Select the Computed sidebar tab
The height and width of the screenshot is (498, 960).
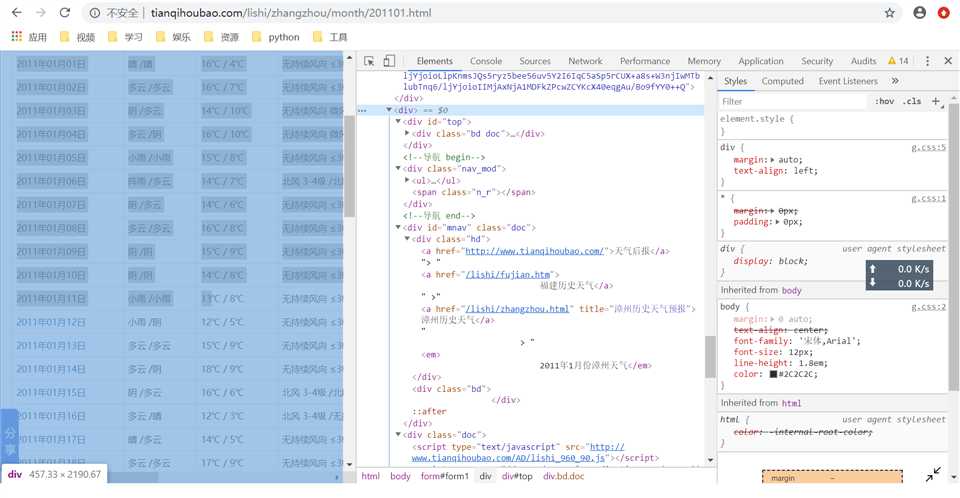point(782,81)
